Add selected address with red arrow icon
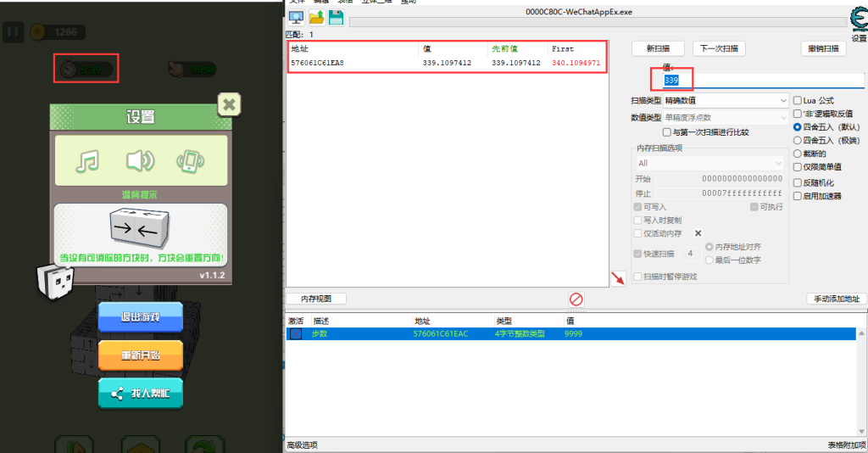Image resolution: width=868 pixels, height=453 pixels. (618, 278)
